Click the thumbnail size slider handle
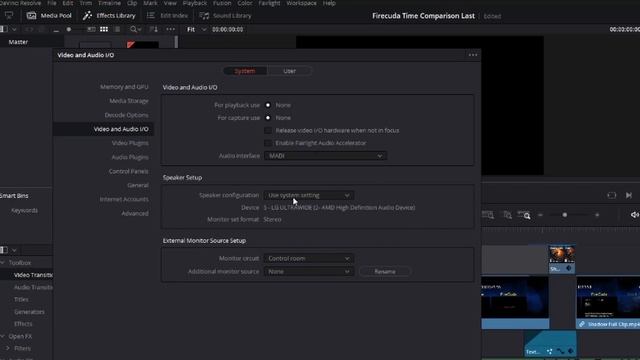The image size is (640, 360). coord(69,29)
